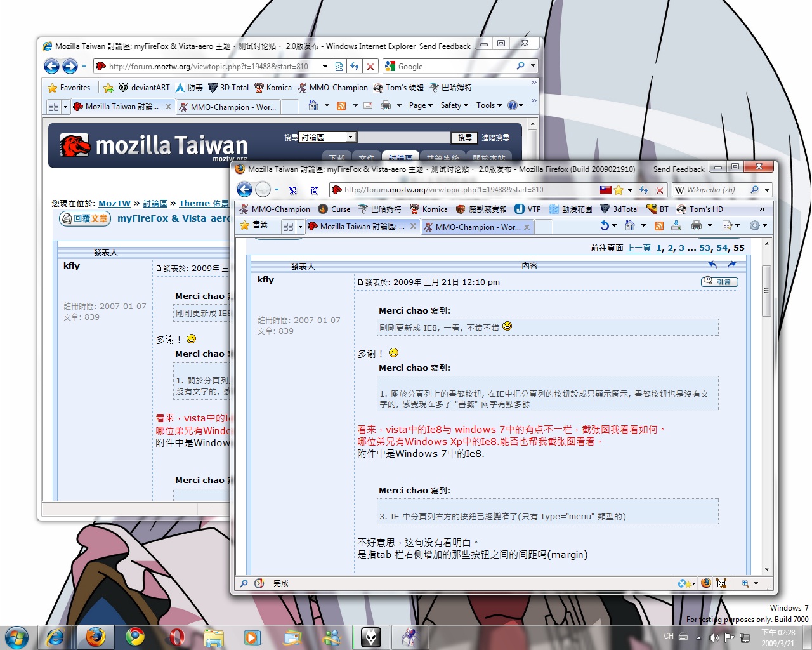Click 繁 traditional Chinese converter button in Firefox
Viewport: 812px width, 650px height.
coord(292,190)
